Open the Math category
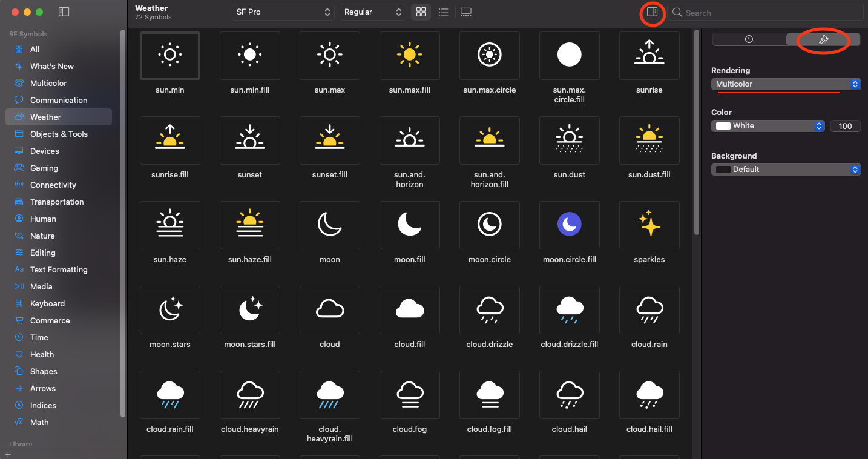Screen dimensions: 868x459 point(59,422)
